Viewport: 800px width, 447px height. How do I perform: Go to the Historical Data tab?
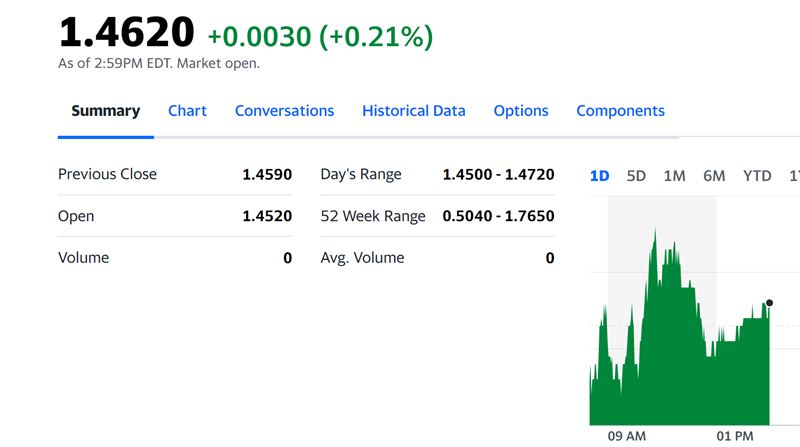(413, 111)
